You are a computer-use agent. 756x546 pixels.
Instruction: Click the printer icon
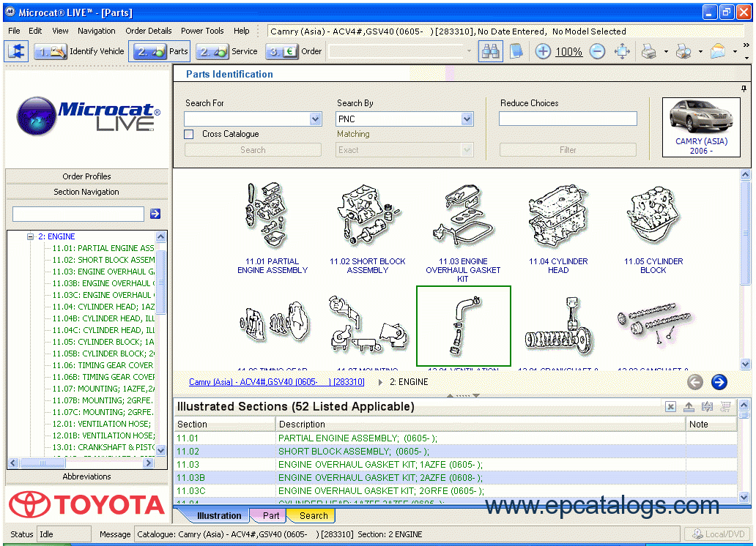coord(648,51)
